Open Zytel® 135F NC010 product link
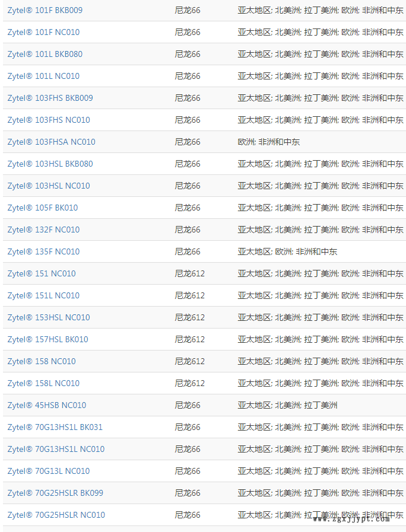This screenshot has height=532, width=406. pyautogui.click(x=43, y=251)
